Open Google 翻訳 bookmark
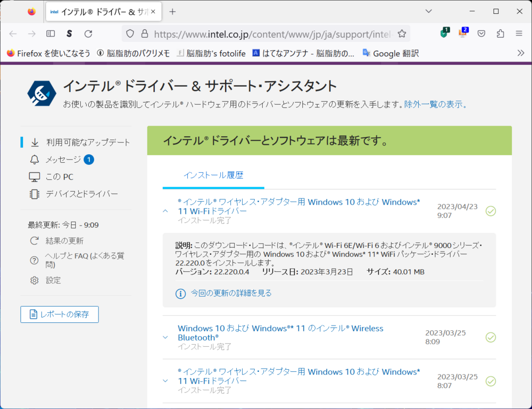 (x=390, y=53)
